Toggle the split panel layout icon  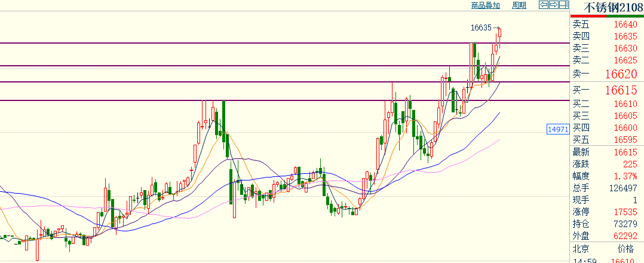click(x=563, y=5)
